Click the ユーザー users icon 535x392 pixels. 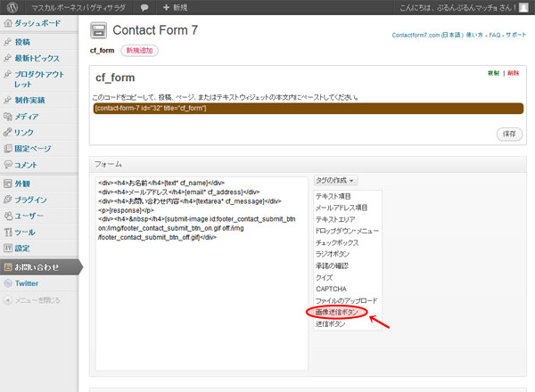(x=7, y=216)
